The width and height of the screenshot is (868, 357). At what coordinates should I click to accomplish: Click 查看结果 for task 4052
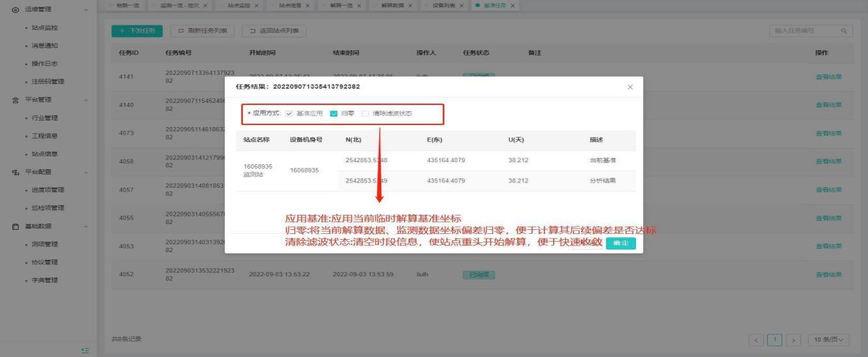(x=828, y=274)
